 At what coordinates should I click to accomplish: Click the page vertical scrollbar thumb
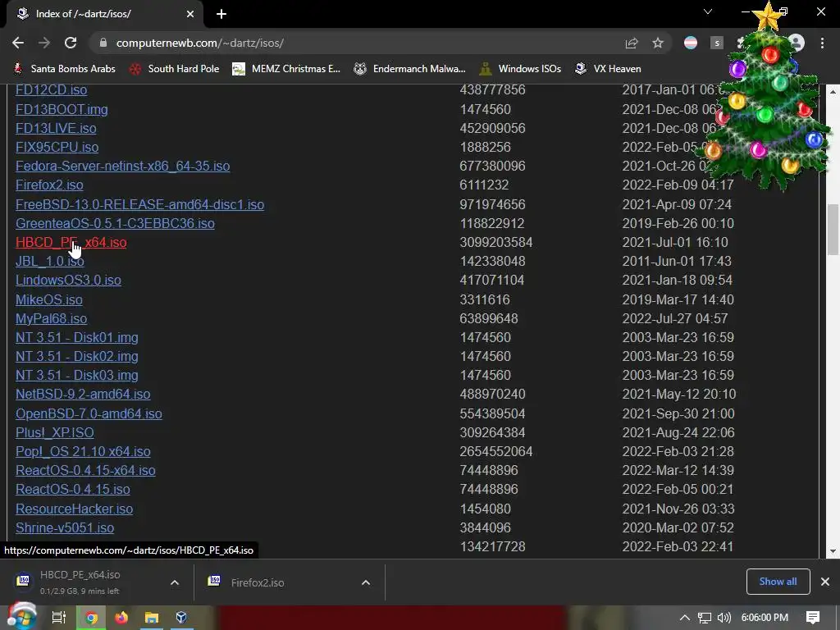pos(833,230)
